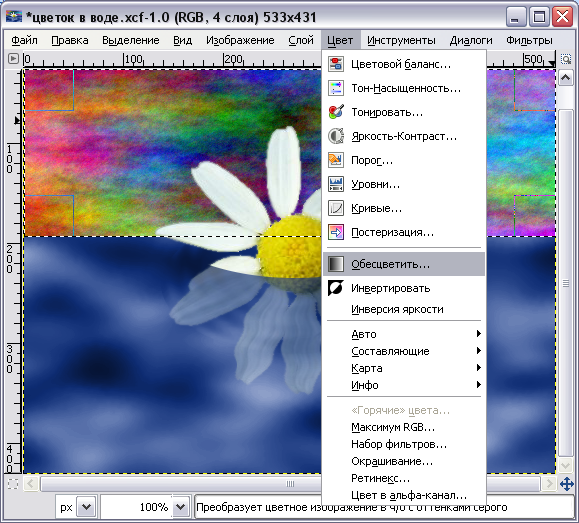The image size is (579, 523).
Task: Click the vertical scrollbar up arrow
Action: pos(565,78)
